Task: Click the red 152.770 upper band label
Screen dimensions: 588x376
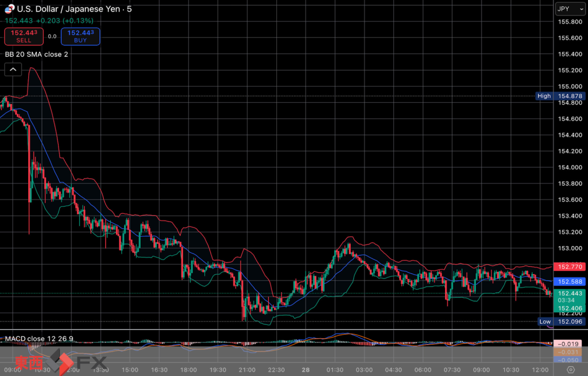Action: [x=567, y=267]
